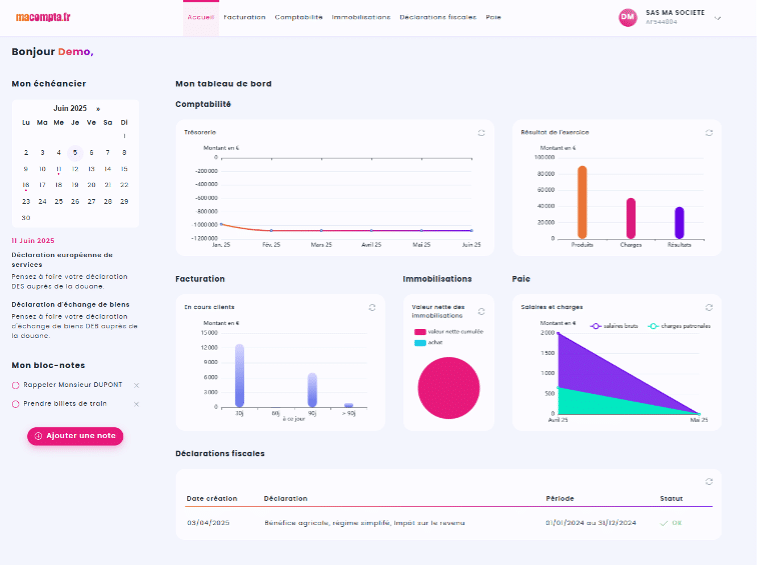The width and height of the screenshot is (758, 565).
Task: Select day 16 in the calendar
Action: click(26, 185)
